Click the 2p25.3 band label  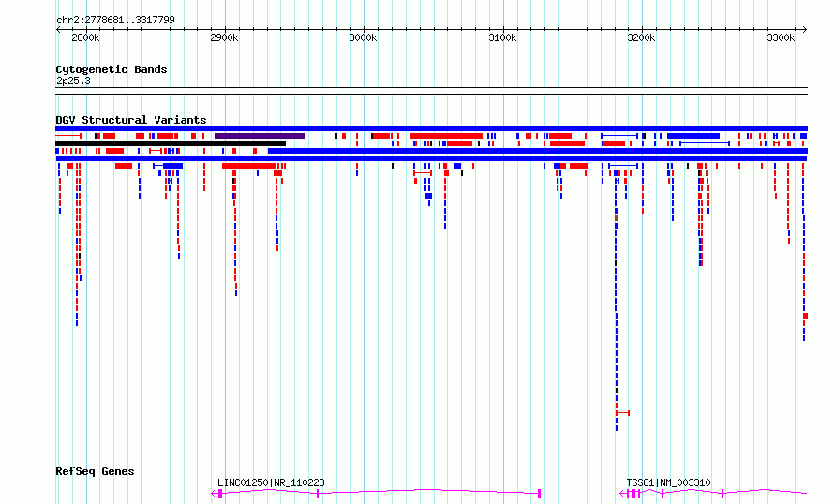point(73,81)
